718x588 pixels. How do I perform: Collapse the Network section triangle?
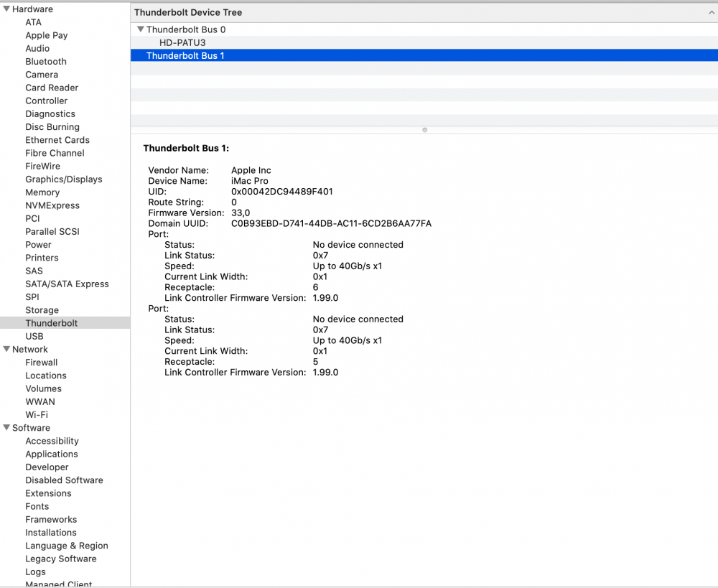(6, 349)
